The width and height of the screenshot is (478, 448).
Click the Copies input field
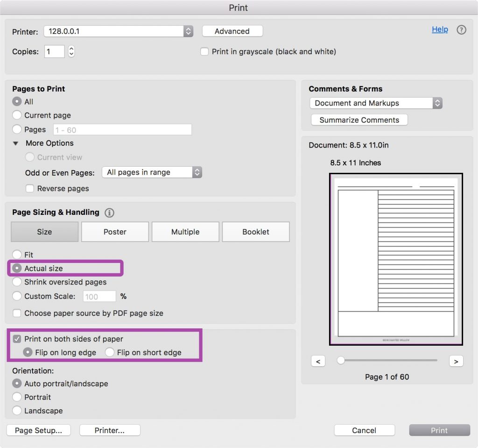click(54, 51)
